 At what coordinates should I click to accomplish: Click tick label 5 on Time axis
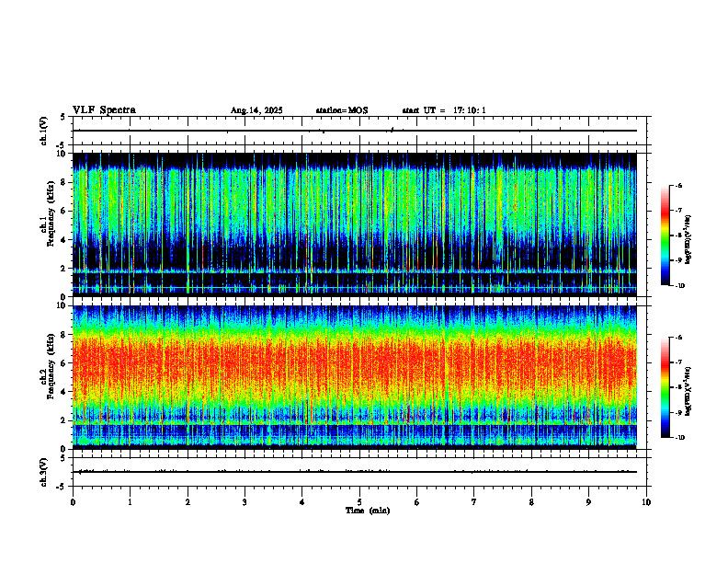point(359,502)
